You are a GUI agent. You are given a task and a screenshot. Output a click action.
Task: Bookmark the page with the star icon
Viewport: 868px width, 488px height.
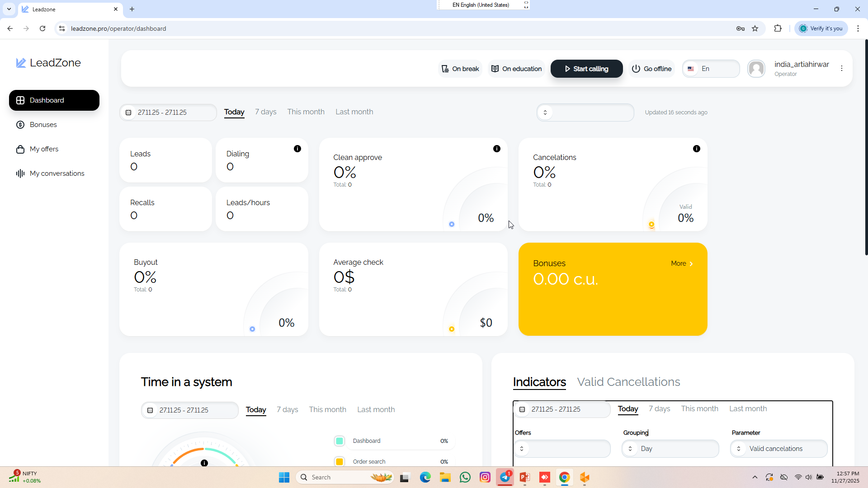tap(755, 28)
